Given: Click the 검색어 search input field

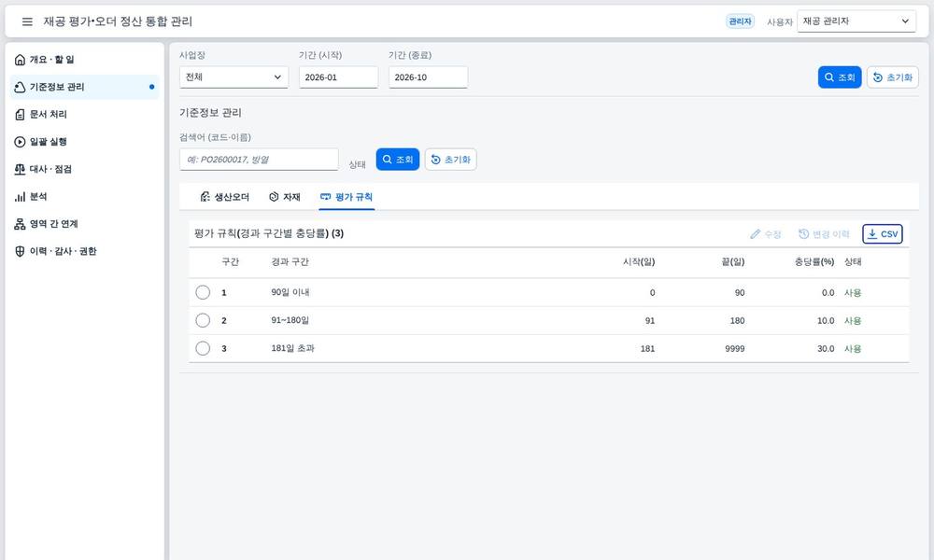Looking at the screenshot, I should (259, 160).
